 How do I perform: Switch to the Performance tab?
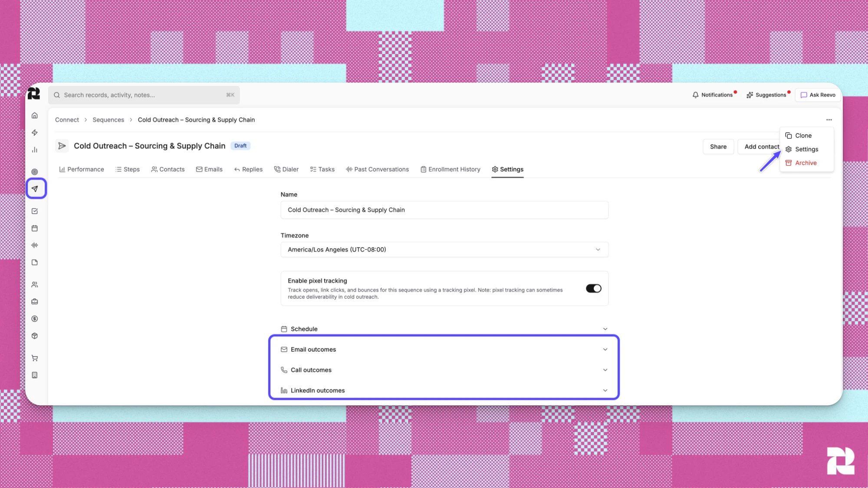click(82, 169)
